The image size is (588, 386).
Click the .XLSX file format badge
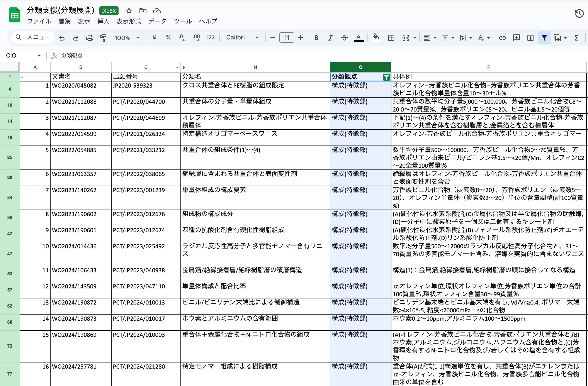click(109, 11)
